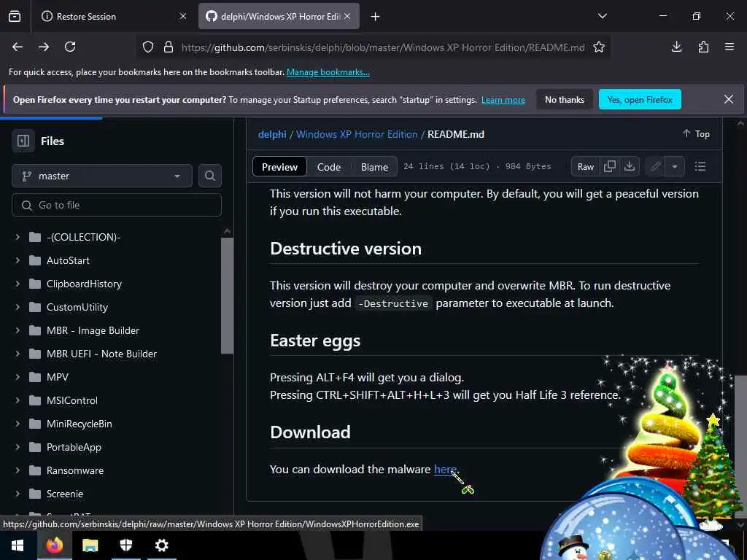Click the file search magnifier button
The width and height of the screenshot is (747, 560).
point(210,176)
